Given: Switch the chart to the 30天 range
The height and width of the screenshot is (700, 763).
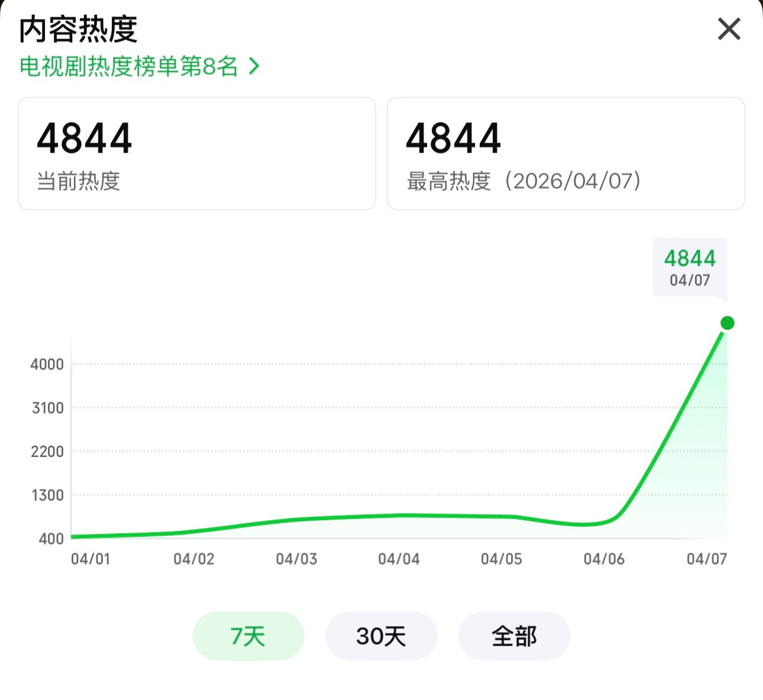Looking at the screenshot, I should (381, 636).
